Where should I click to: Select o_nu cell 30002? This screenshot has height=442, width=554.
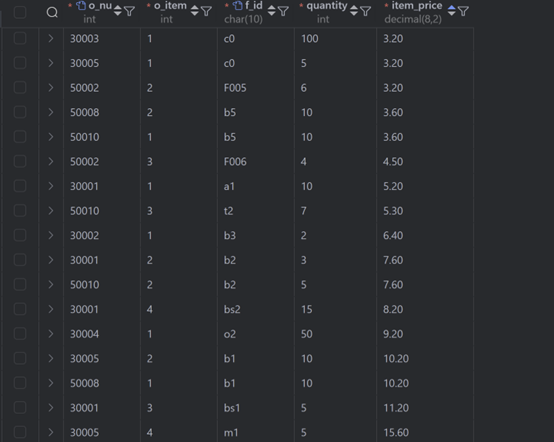tap(85, 235)
